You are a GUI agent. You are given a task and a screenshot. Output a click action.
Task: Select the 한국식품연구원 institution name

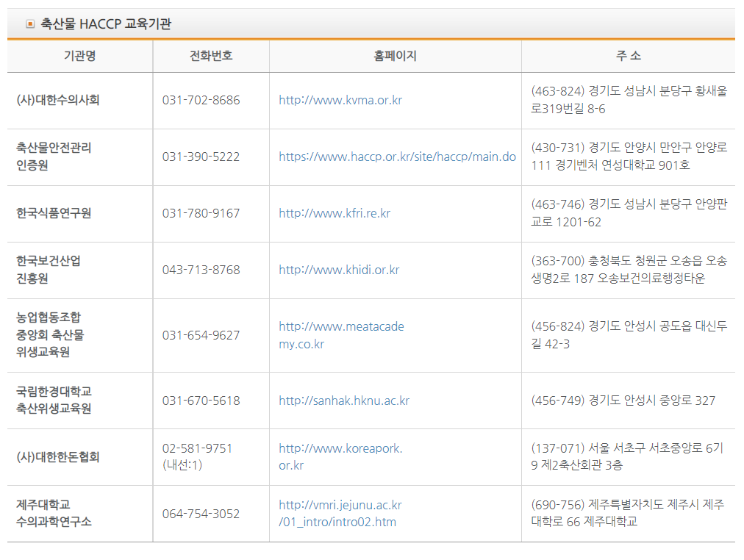[54, 213]
